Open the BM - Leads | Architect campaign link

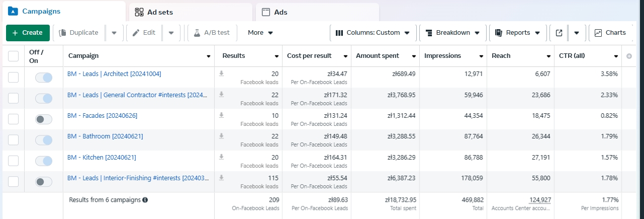[114, 74]
